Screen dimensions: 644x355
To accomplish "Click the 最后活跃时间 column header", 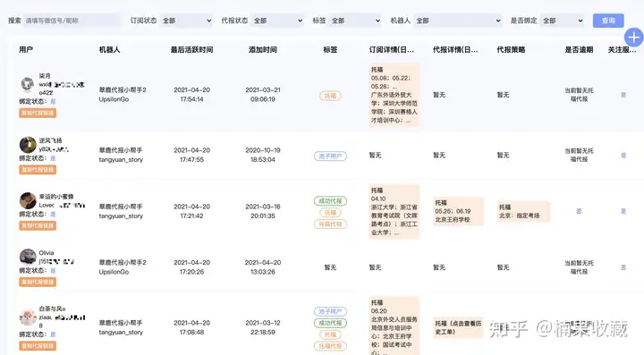I will pyautogui.click(x=191, y=50).
